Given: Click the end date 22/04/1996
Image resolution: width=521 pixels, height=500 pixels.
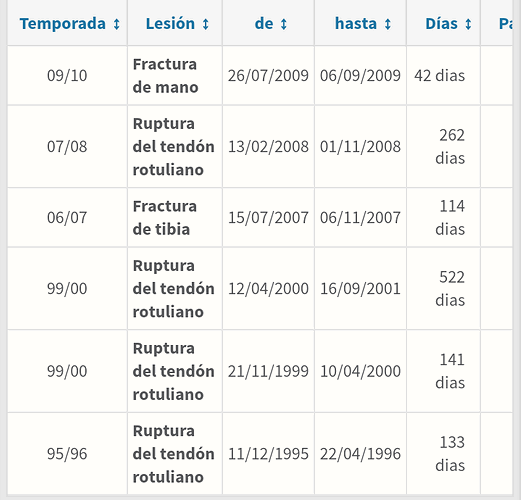Looking at the screenshot, I should [360, 454].
